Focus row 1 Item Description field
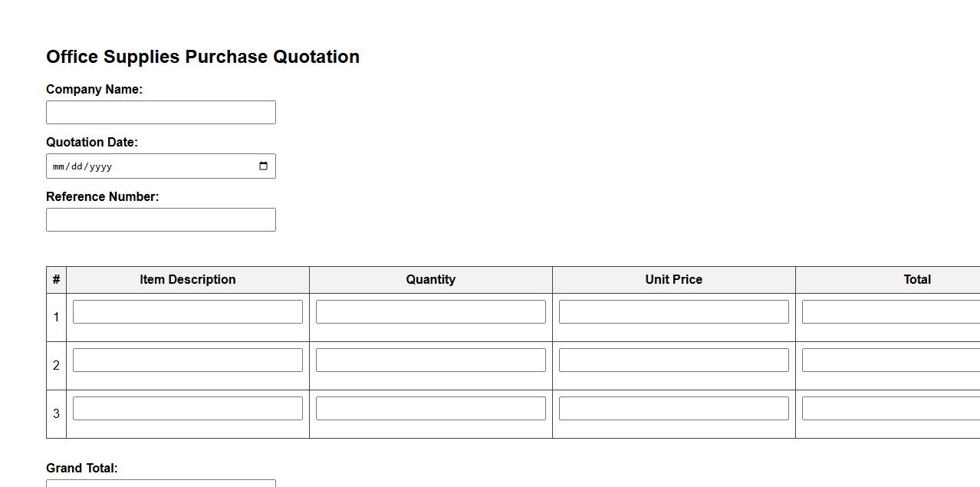Image resolution: width=980 pixels, height=487 pixels. pyautogui.click(x=188, y=311)
